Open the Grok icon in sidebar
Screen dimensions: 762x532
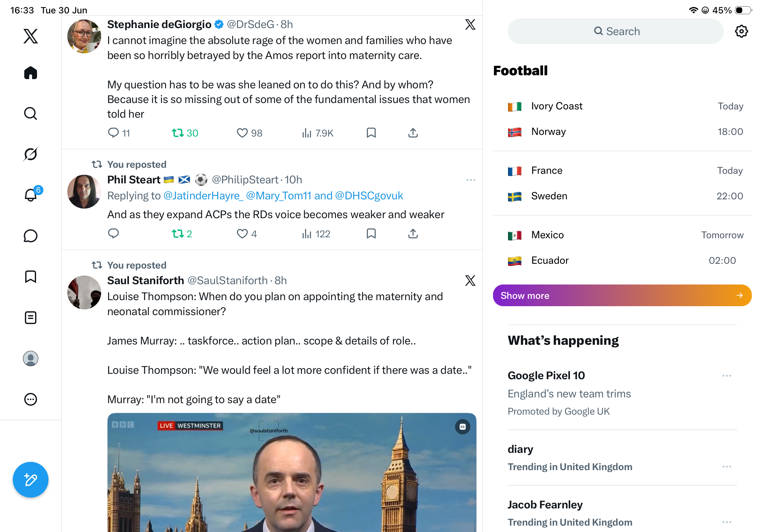point(31,154)
